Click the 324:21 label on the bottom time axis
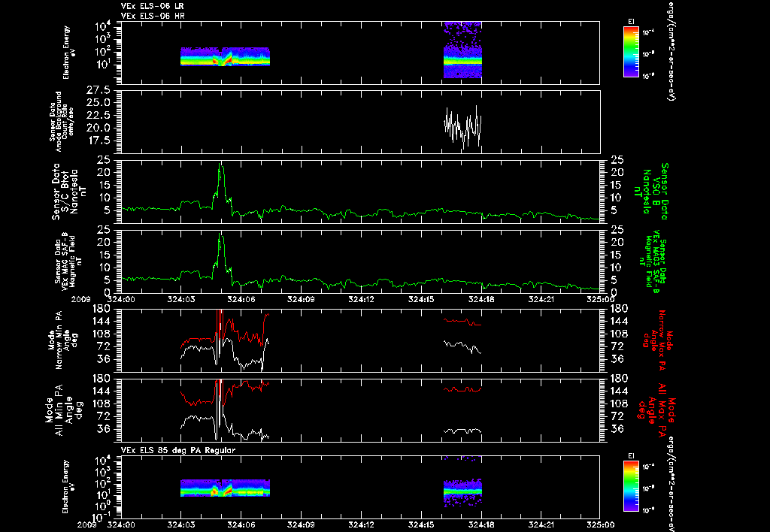Screen dimensions: 770x532 point(542,524)
